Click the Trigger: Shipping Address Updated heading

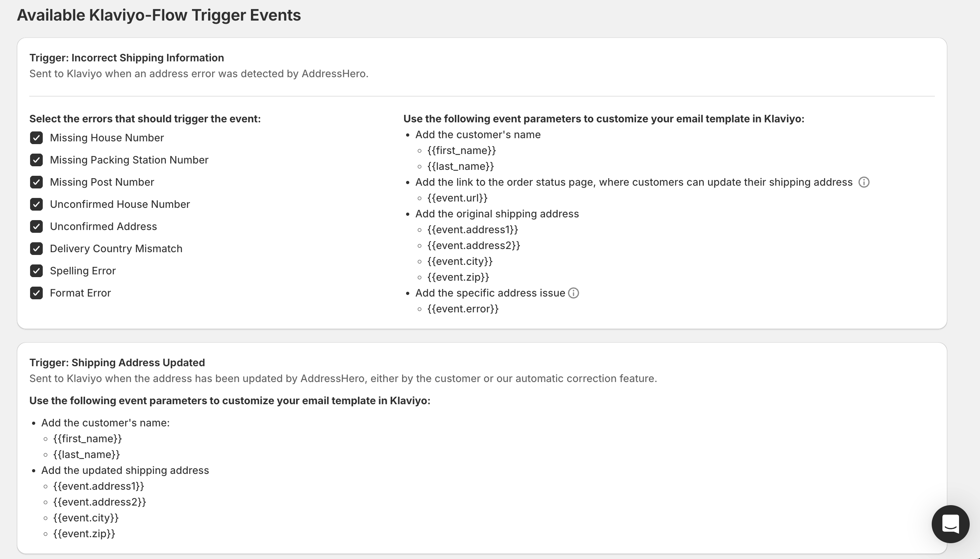(117, 363)
